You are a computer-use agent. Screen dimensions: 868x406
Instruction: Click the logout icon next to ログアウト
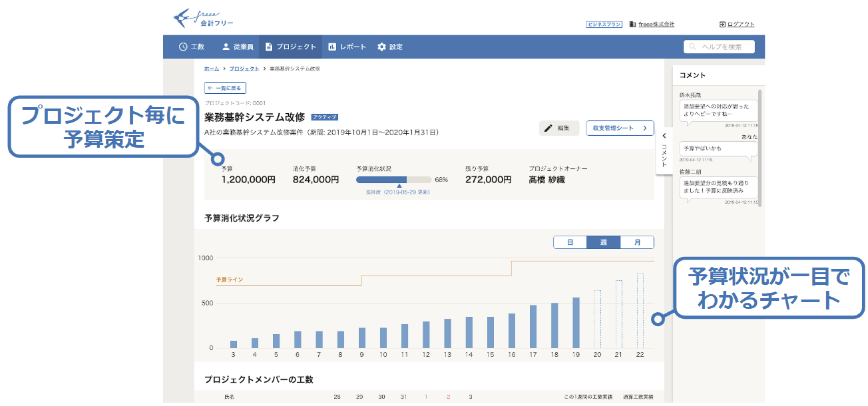pyautogui.click(x=723, y=24)
